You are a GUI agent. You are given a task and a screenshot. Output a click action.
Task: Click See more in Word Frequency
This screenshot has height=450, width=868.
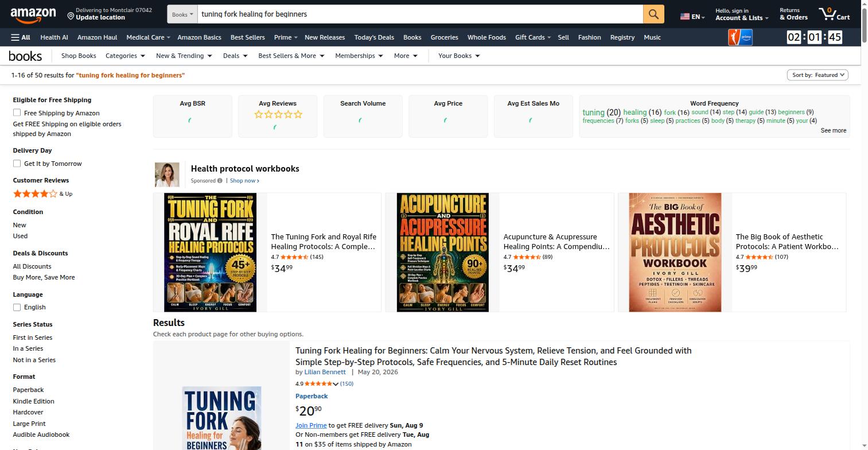tap(833, 130)
